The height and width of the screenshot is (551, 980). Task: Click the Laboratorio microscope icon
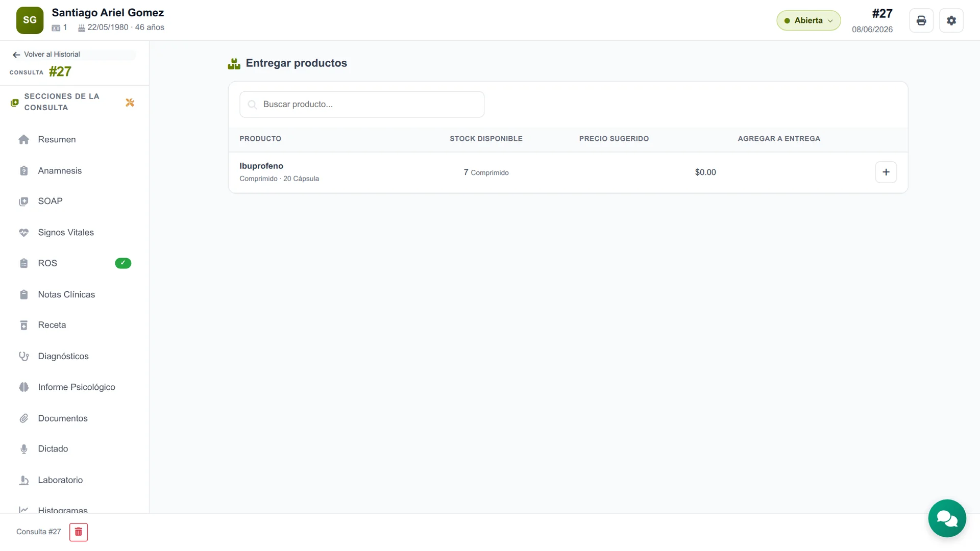[x=23, y=480]
